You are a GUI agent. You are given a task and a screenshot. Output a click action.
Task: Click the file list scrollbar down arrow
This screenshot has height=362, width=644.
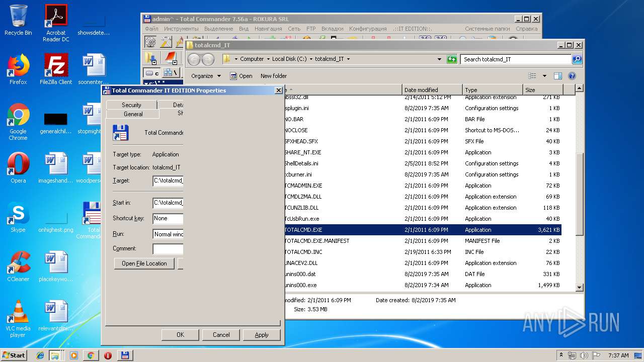[580, 288]
